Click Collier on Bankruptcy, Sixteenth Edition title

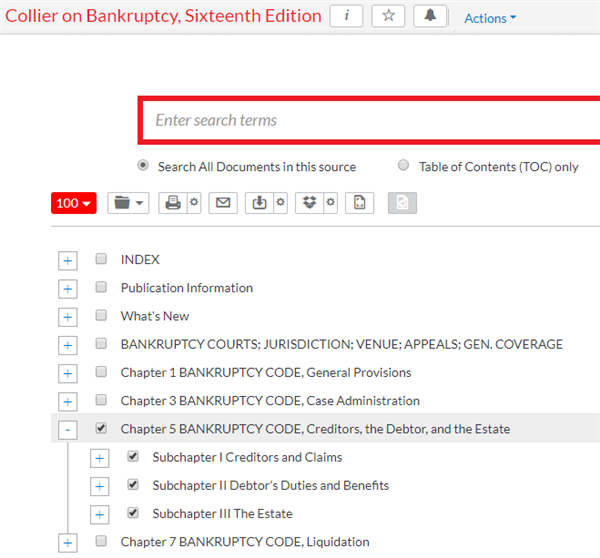(163, 16)
